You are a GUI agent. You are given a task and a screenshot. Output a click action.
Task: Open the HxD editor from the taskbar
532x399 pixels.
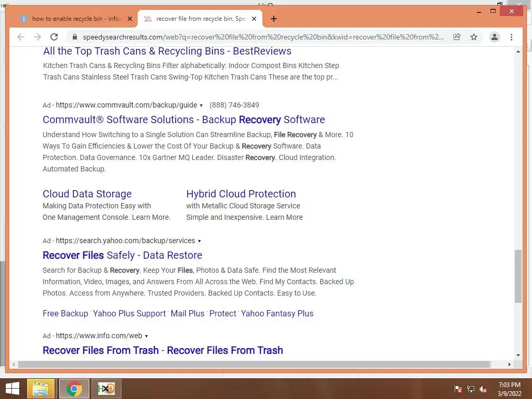tap(106, 389)
